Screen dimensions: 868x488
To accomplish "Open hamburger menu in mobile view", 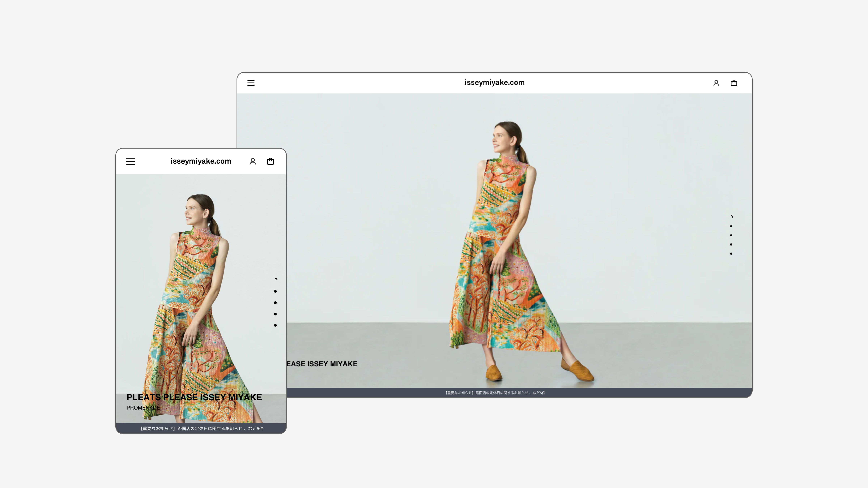I will tap(130, 161).
